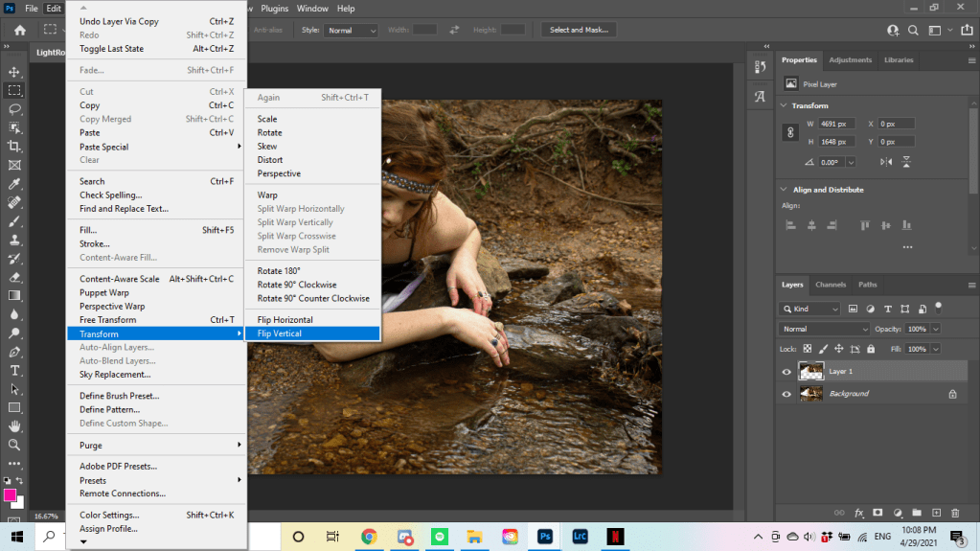Click the delete layer trash icon
The image size is (980, 551).
(x=954, y=513)
